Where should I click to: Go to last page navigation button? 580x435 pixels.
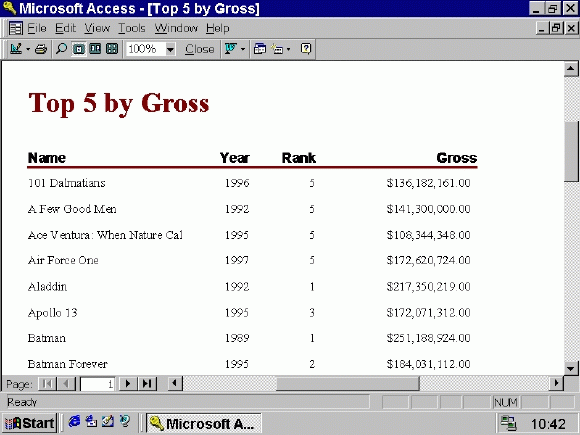(x=147, y=384)
